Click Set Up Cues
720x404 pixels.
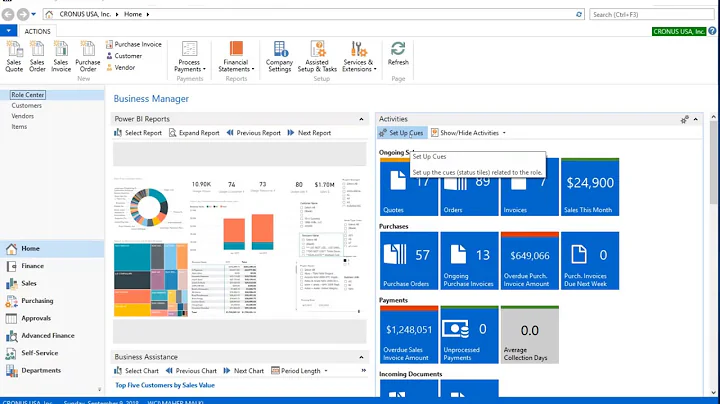[x=401, y=133]
